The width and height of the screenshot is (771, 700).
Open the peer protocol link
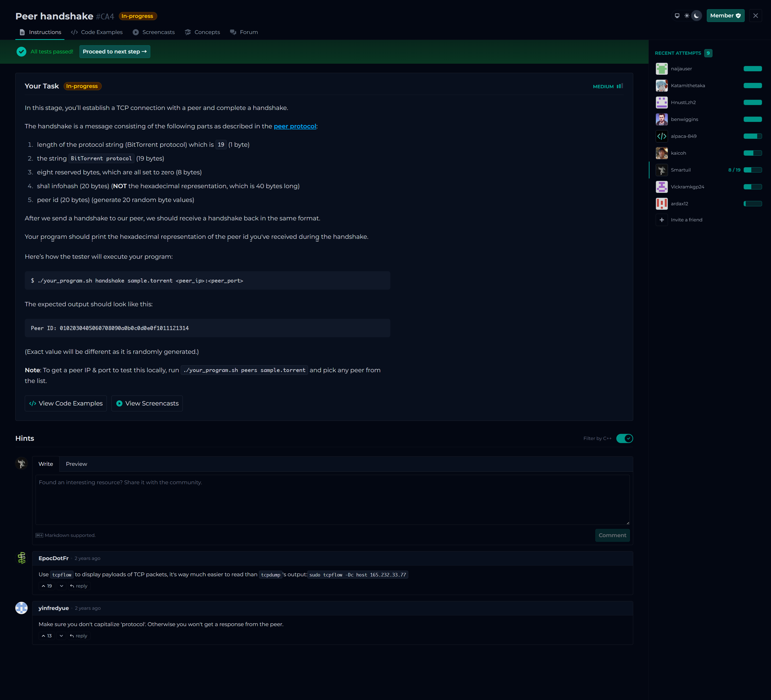pyautogui.click(x=295, y=126)
